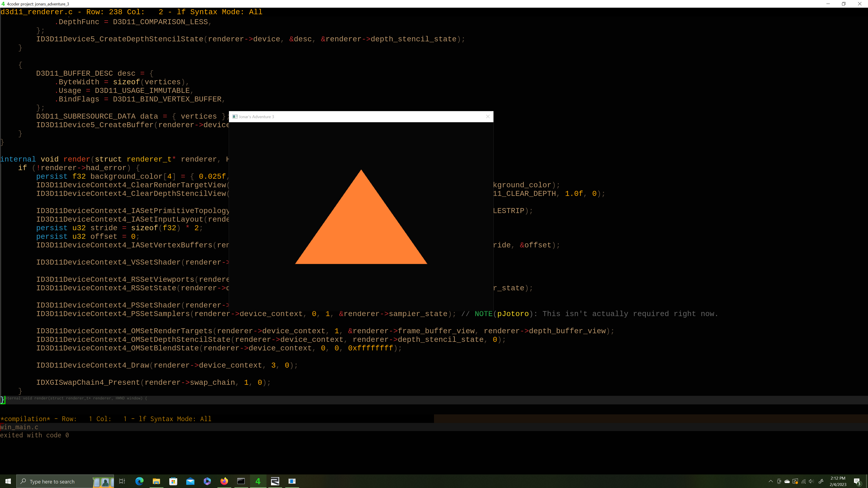Open the 4coder taskbar icon
This screenshot has height=488, width=868.
point(258,481)
